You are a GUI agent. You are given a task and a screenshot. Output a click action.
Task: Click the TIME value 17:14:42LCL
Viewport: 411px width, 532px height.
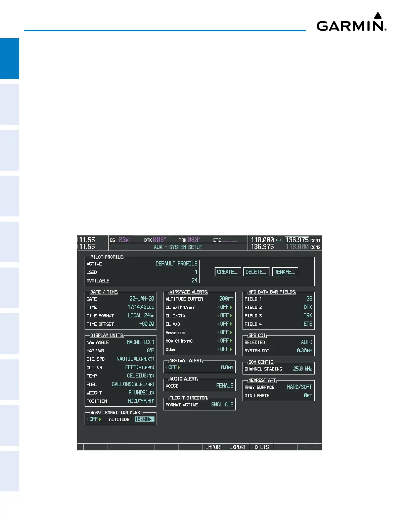[141, 307]
